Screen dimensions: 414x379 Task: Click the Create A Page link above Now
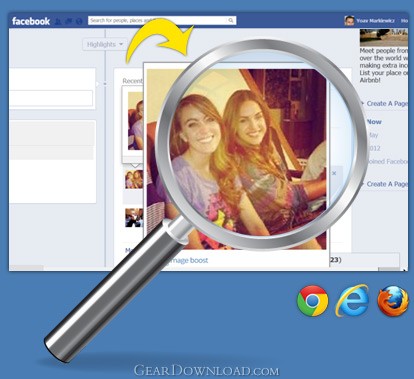(387, 104)
